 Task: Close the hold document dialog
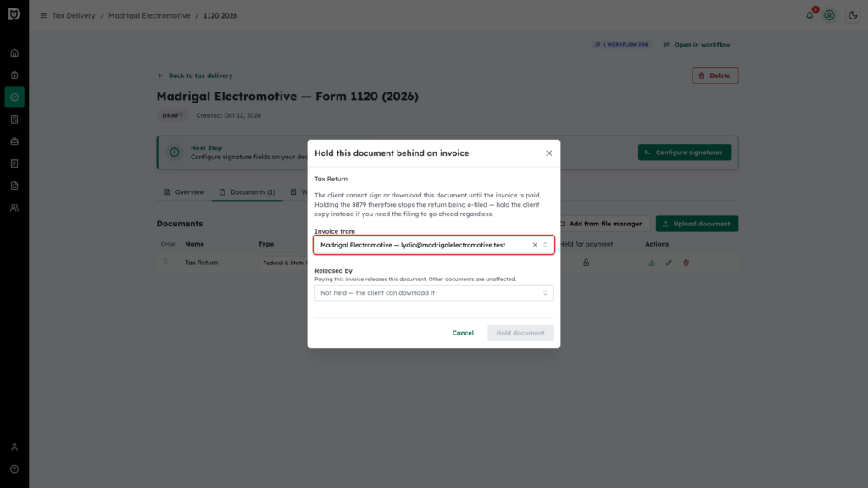click(549, 153)
